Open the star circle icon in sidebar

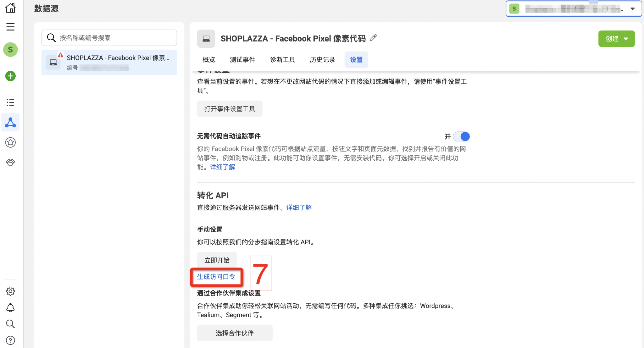[10, 142]
